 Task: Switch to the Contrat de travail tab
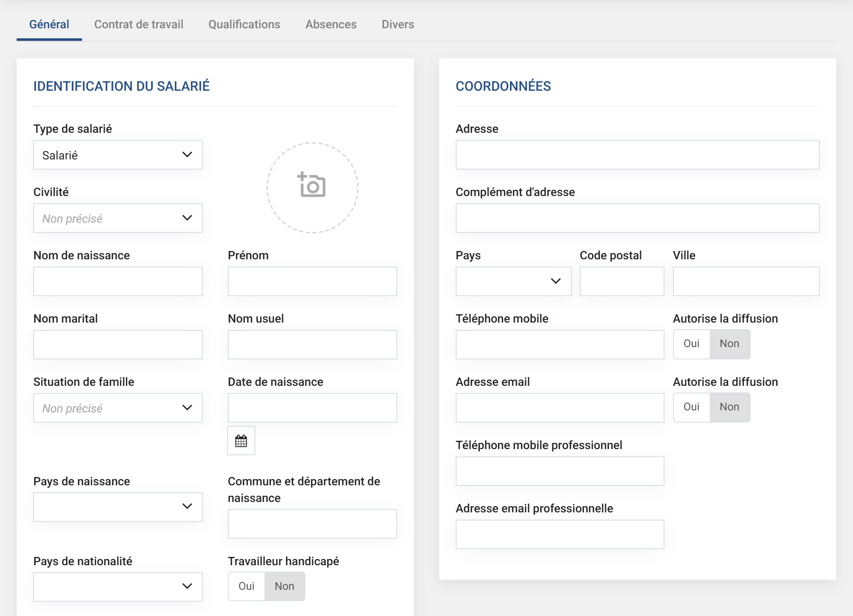pyautogui.click(x=139, y=25)
